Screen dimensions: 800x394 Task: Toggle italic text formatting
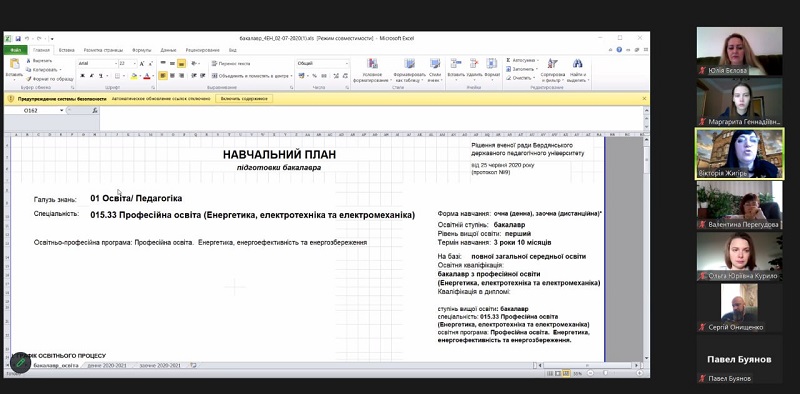tap(91, 76)
